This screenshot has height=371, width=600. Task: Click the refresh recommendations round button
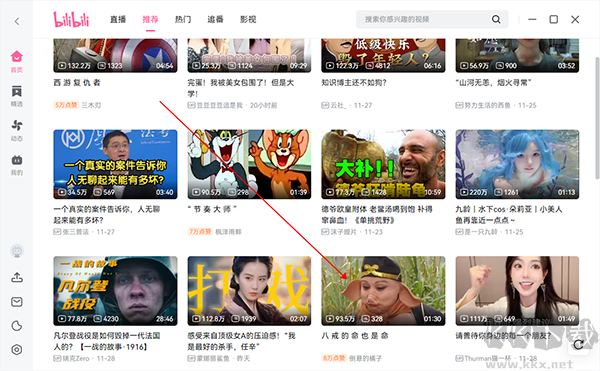tap(579, 345)
